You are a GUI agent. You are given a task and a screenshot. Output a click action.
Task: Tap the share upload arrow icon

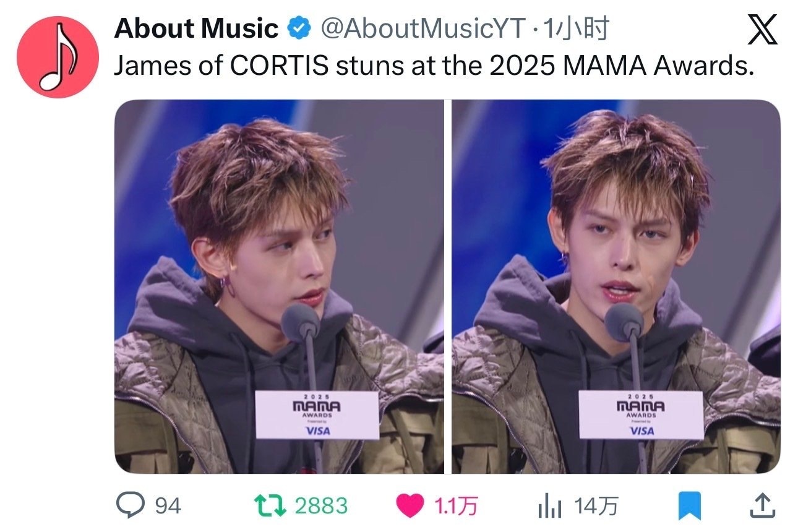point(762,505)
